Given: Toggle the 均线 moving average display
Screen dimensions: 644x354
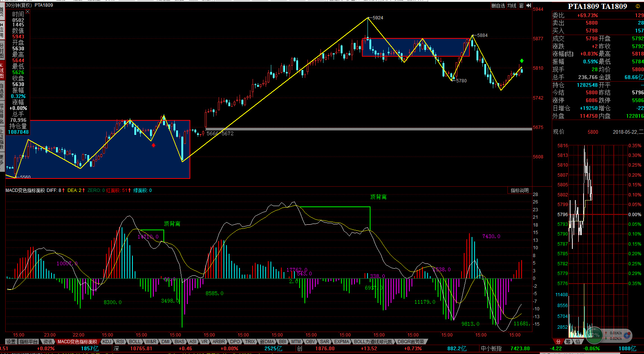Looking at the screenshot, I should [x=512, y=6].
